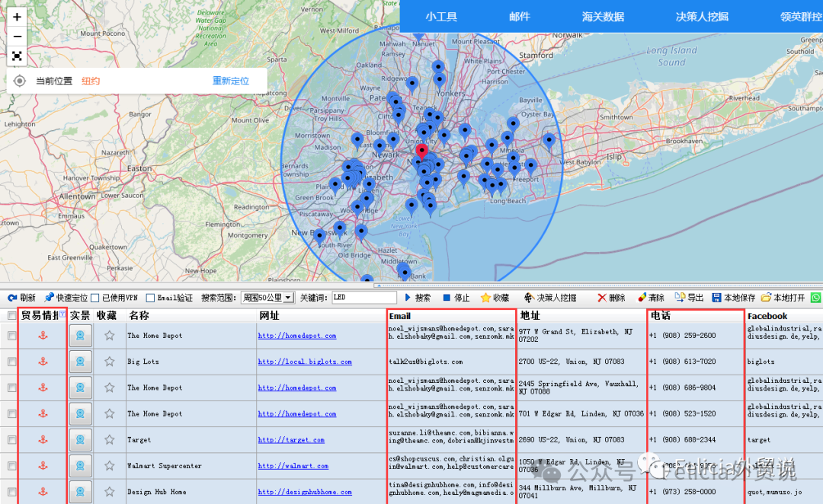823x504 pixels.
Task: Star the Target row
Action: coord(109,439)
